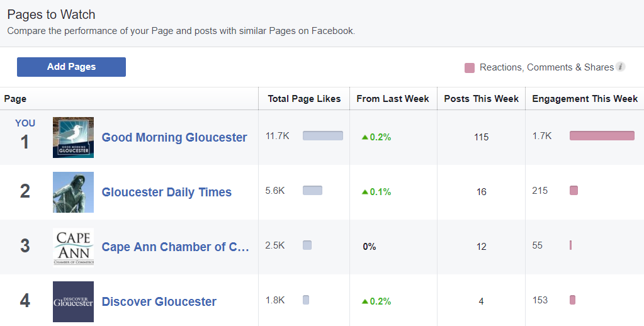Click the From Last Week column header
This screenshot has height=326, width=644.
393,99
